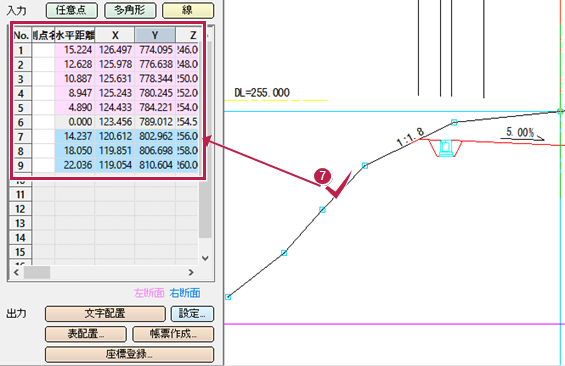Click the scroll-down arrow of table

(x=205, y=258)
